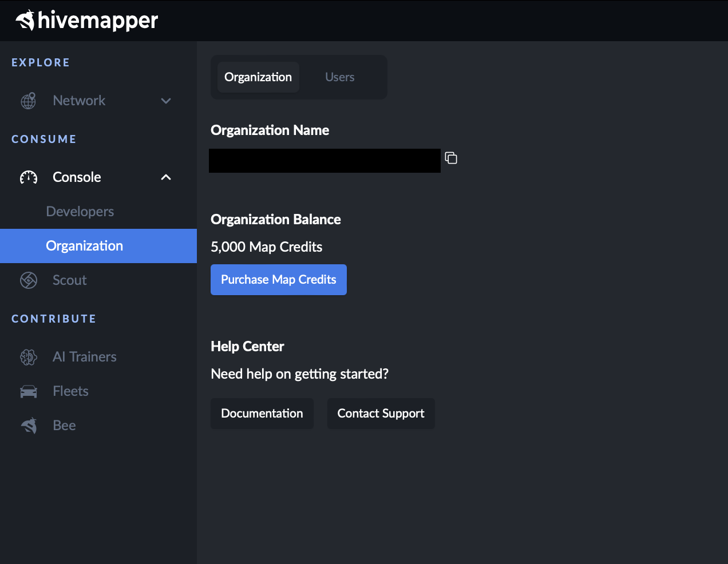Switch to the Users tab
Image resolution: width=728 pixels, height=564 pixels.
(x=339, y=77)
